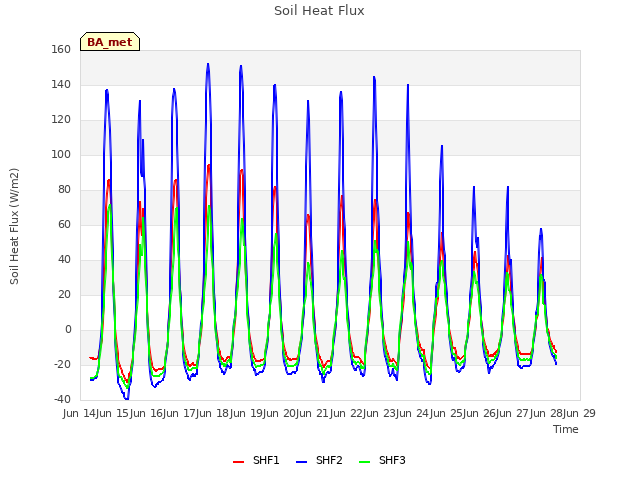The image size is (640, 480).
Task: Click the 140 y-axis tick label
Action: click(x=61, y=84)
